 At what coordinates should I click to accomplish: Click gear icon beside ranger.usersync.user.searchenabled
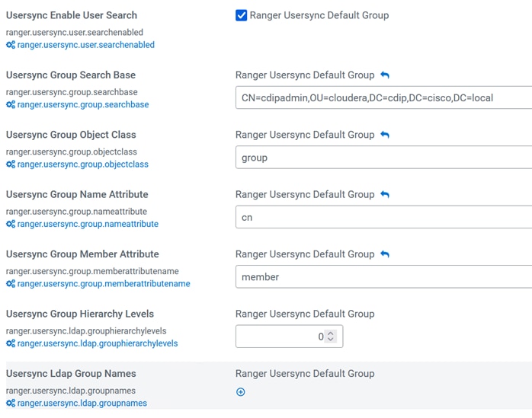coord(11,45)
